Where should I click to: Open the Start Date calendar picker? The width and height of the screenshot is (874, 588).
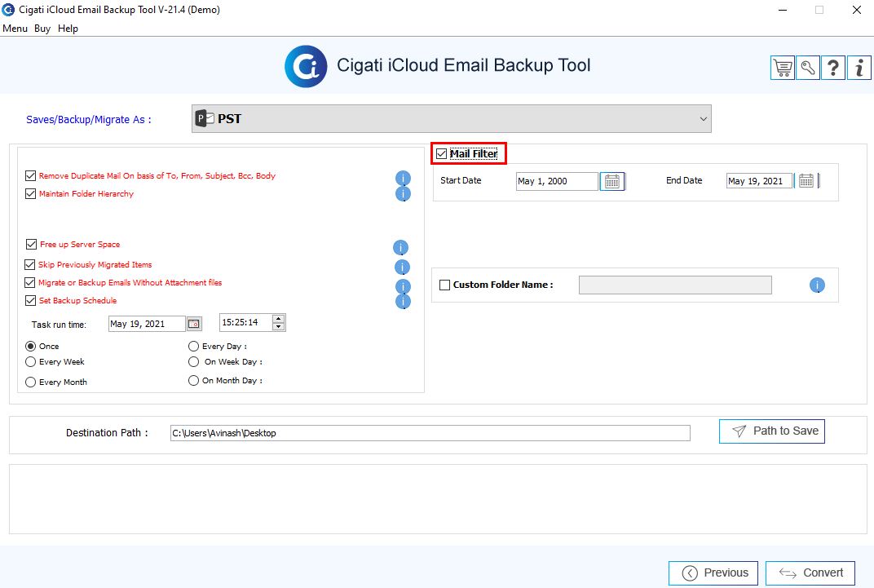(x=612, y=182)
